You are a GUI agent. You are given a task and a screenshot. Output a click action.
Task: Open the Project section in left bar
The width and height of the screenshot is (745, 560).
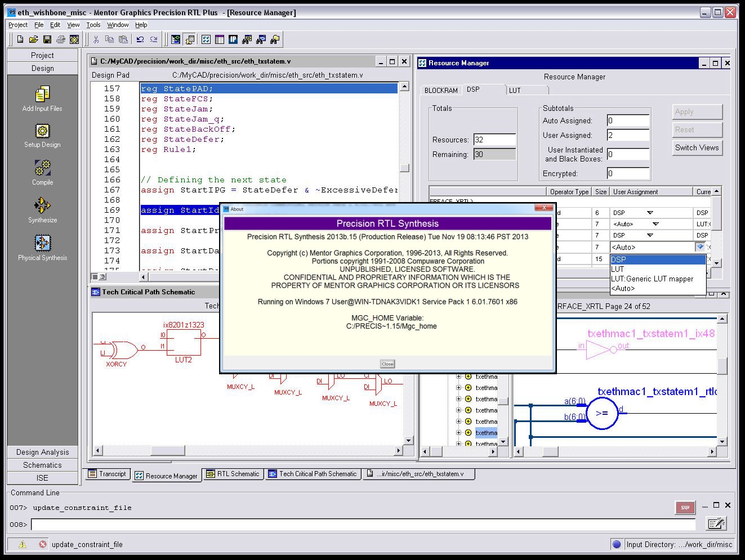click(x=43, y=55)
